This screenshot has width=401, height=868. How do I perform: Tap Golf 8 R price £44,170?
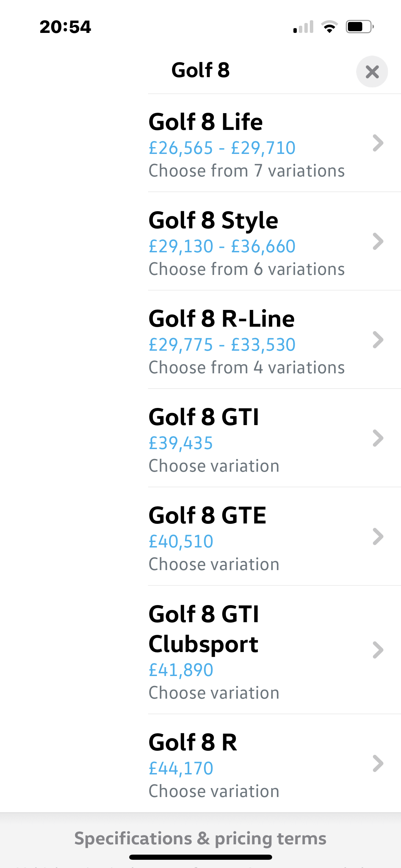pos(181,768)
